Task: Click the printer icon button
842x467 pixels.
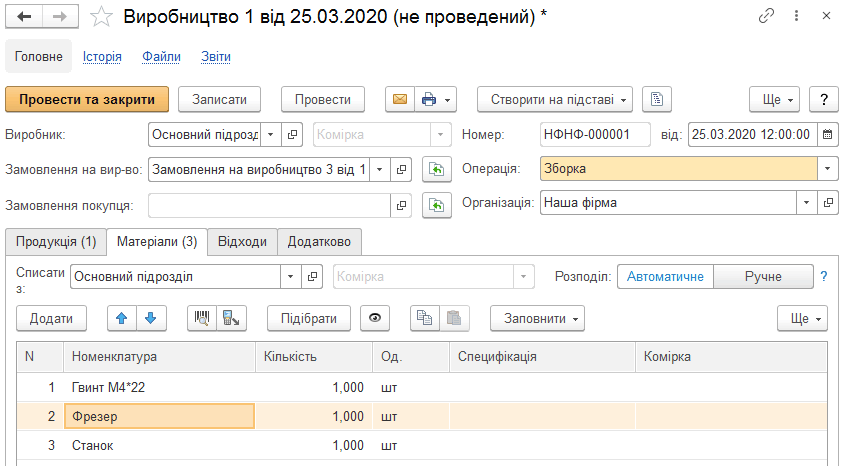Action: [429, 99]
